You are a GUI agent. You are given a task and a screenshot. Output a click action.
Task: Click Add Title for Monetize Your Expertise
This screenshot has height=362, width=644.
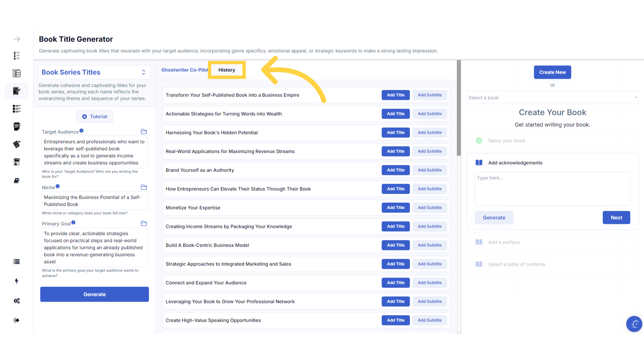(x=395, y=208)
